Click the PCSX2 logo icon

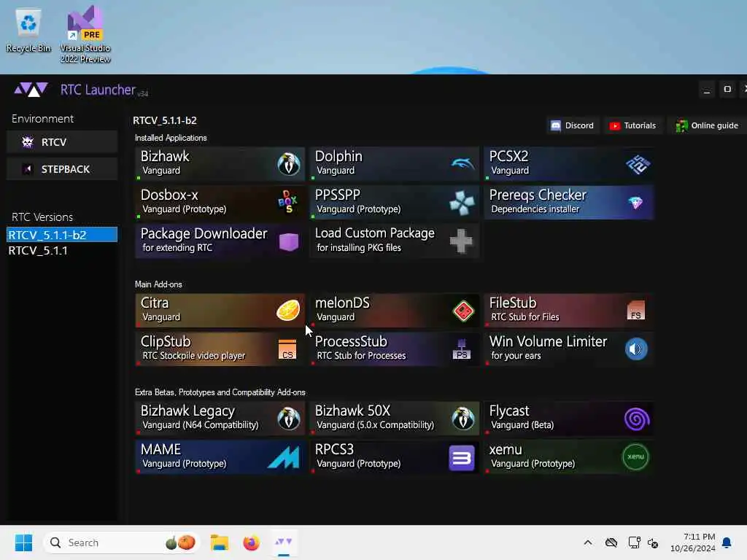pyautogui.click(x=638, y=164)
